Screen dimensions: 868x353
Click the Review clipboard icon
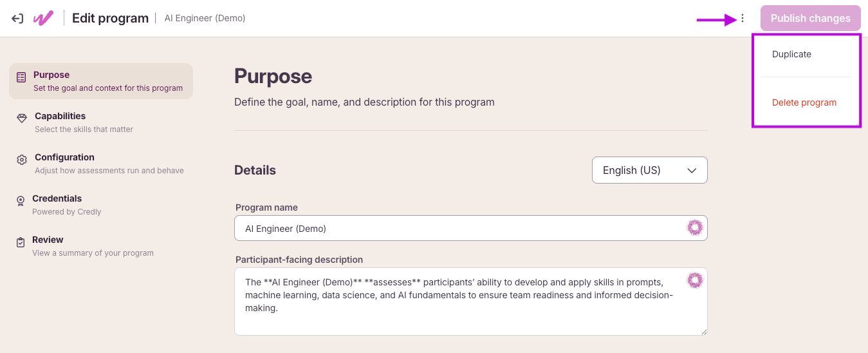[x=21, y=242]
